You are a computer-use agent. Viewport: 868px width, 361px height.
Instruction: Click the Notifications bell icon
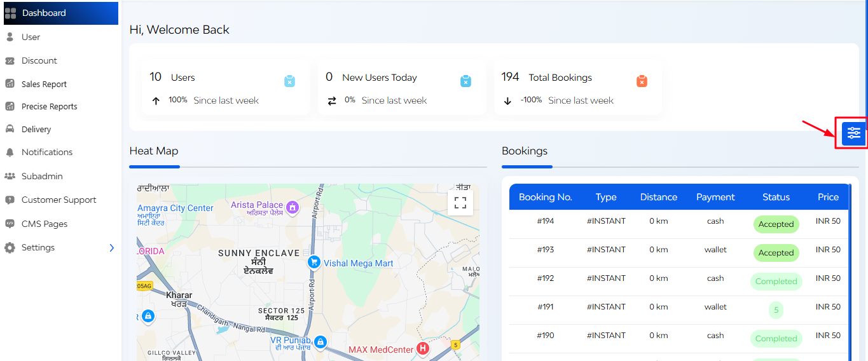point(10,153)
